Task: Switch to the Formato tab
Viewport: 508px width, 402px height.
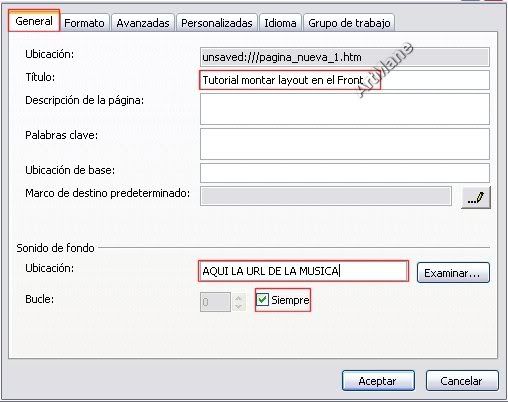Action: 84,23
